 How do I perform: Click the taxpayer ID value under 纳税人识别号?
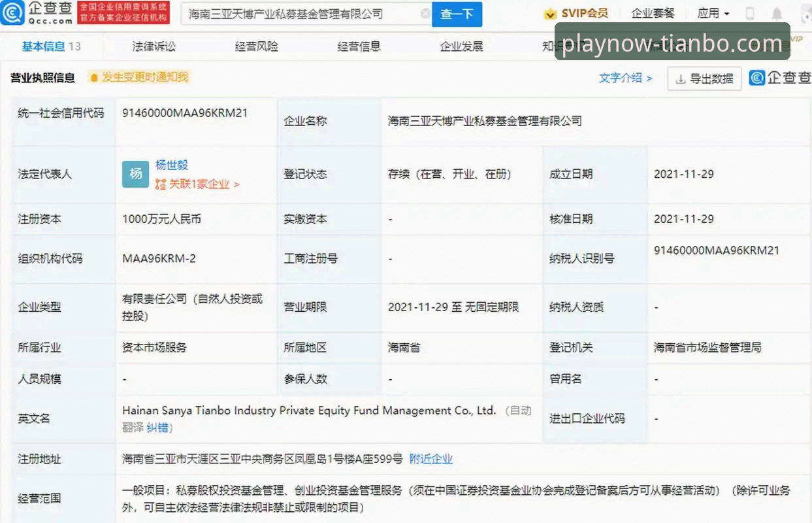click(x=717, y=250)
